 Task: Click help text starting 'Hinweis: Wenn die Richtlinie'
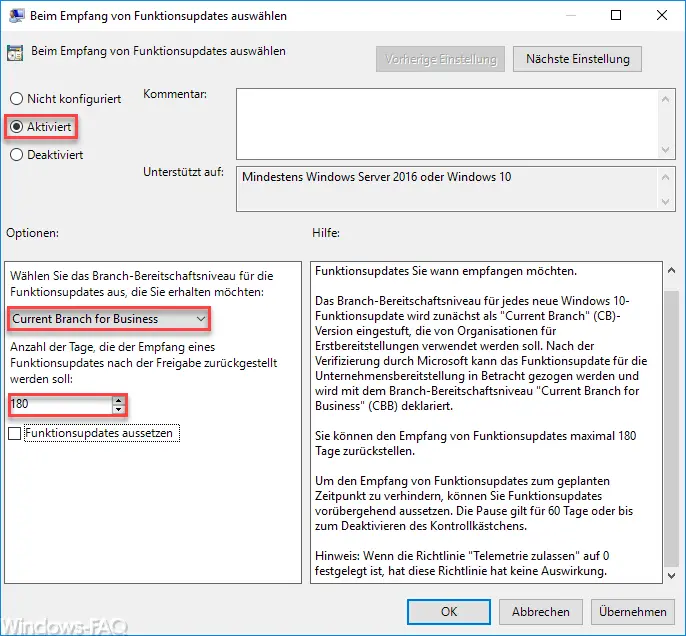point(462,563)
